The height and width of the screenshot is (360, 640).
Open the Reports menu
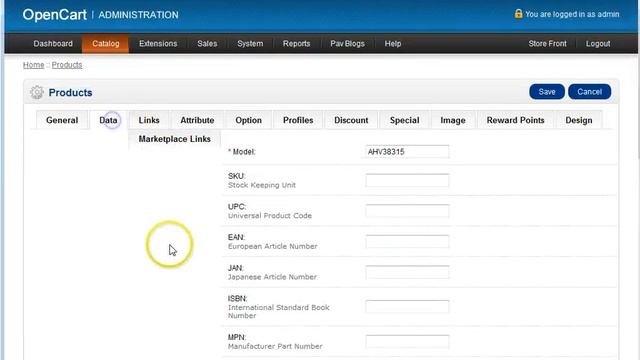coord(296,44)
